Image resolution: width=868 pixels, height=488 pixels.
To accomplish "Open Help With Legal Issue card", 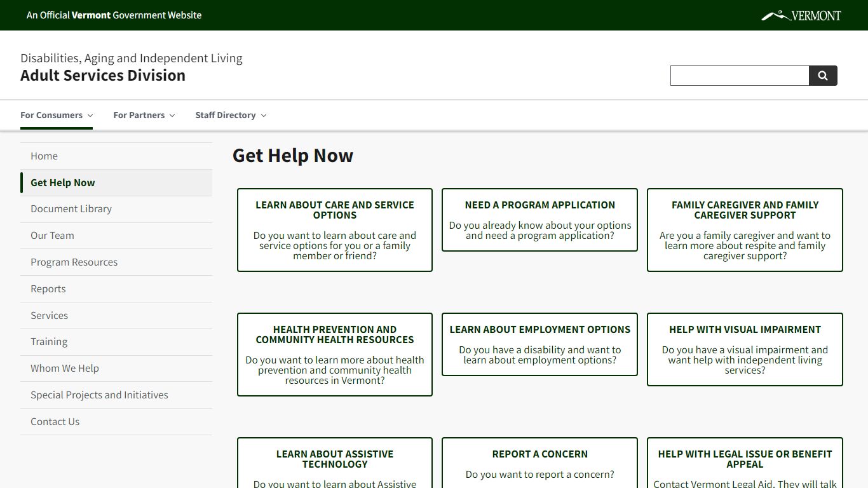I will click(745, 463).
